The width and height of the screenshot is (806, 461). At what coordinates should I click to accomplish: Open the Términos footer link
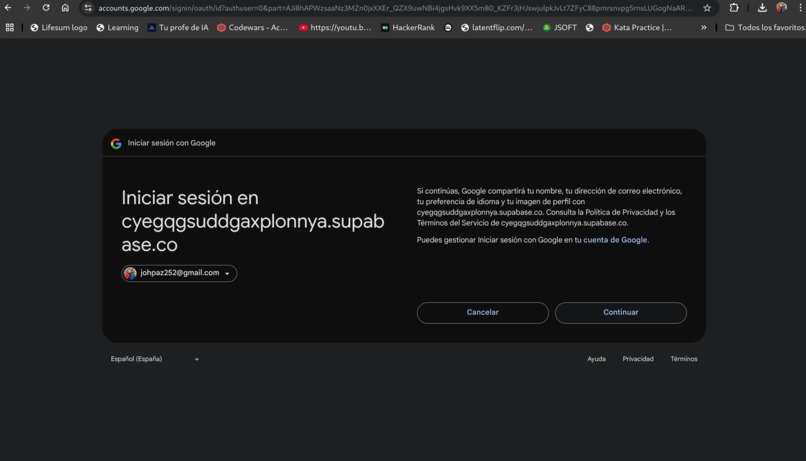[x=684, y=359]
